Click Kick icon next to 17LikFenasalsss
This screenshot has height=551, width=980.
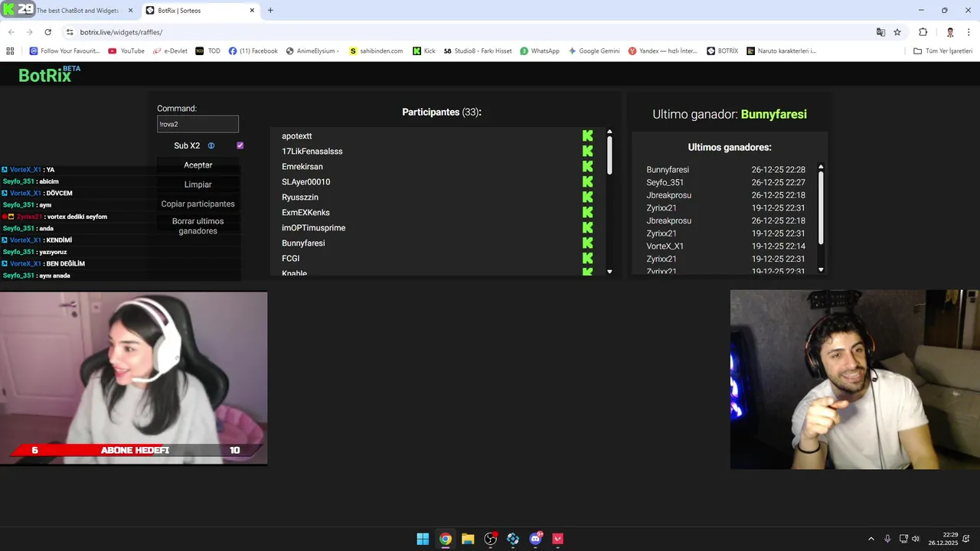pos(587,151)
